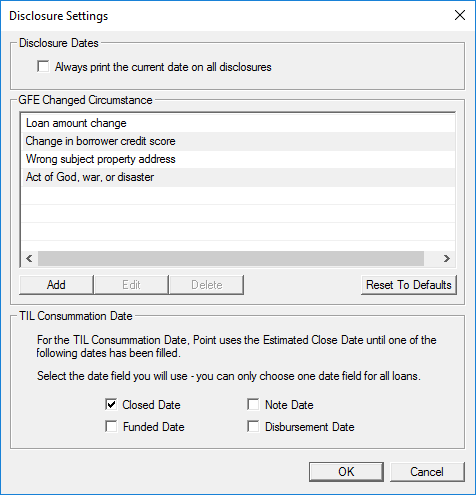Click the horizontal scrollbar track in list
Image resolution: width=476 pixels, height=495 pixels.
tap(231, 258)
